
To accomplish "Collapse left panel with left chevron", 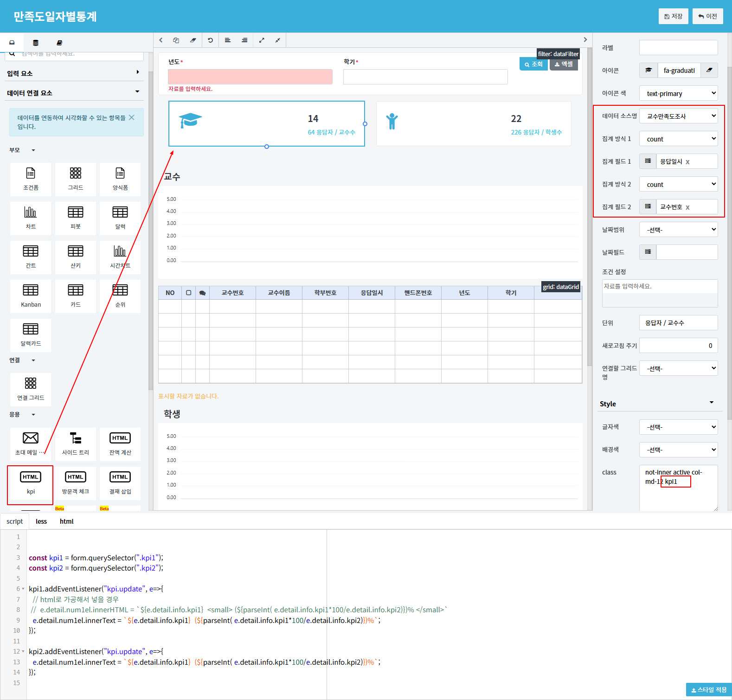I will tap(161, 40).
